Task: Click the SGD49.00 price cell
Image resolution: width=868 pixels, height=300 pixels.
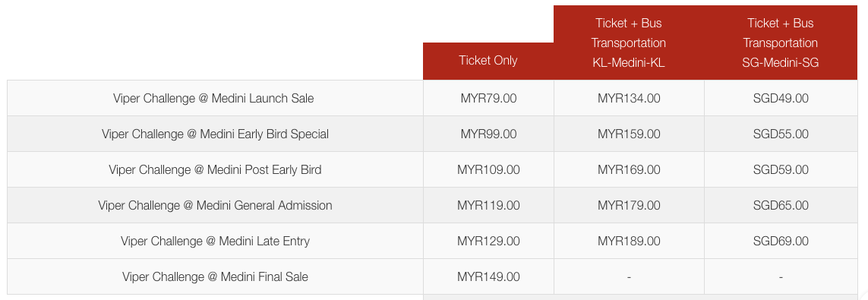Action: [x=781, y=99]
